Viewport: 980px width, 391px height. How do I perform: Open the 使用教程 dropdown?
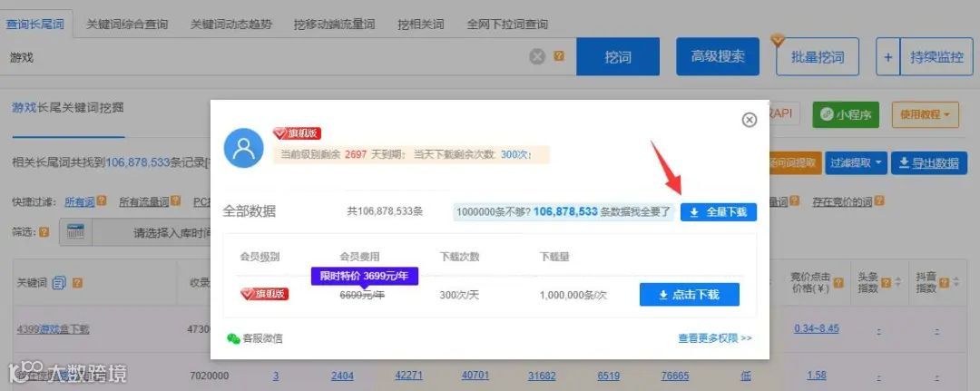point(925,115)
